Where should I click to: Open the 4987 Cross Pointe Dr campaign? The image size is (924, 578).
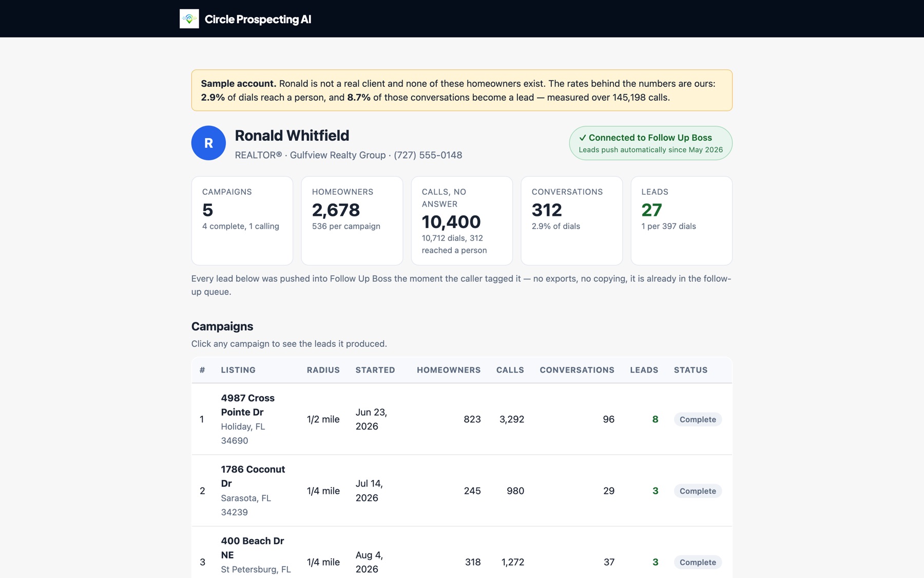click(x=462, y=419)
